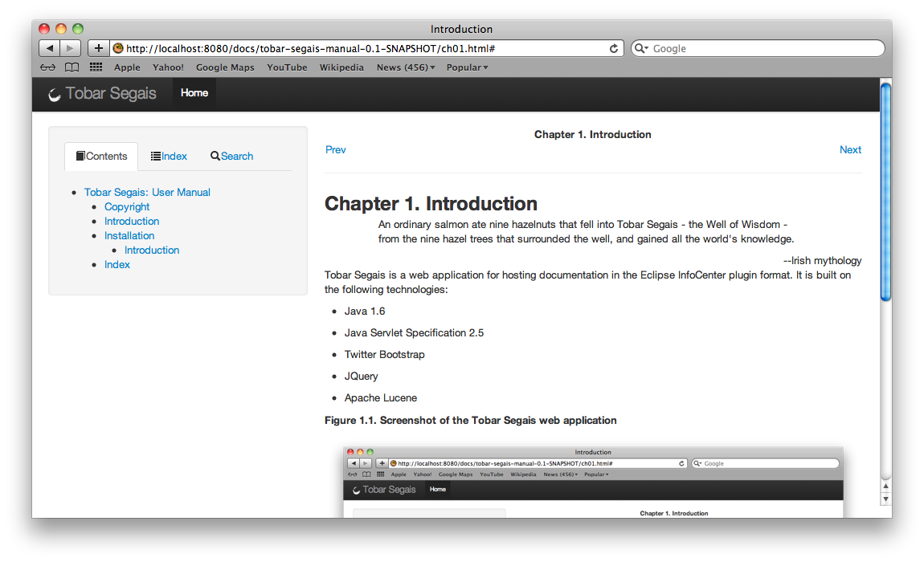Expand the News (456) bookmark folder
Viewport: 924px width, 562px height.
tap(406, 67)
